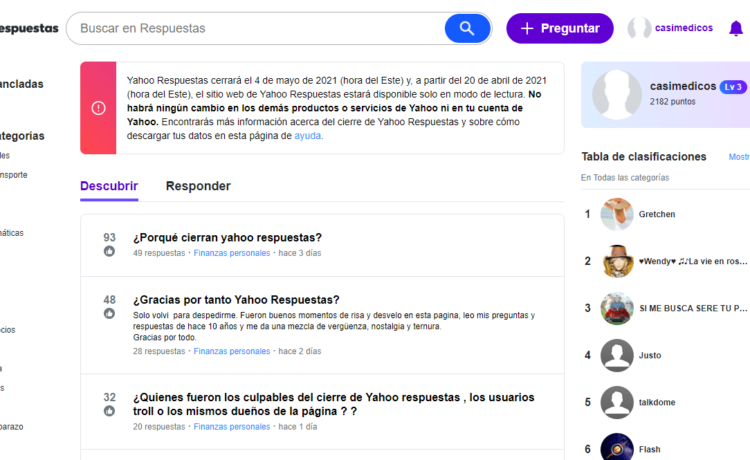Click the Lv 3 level badge
This screenshot has width=750, height=460.
tap(733, 87)
